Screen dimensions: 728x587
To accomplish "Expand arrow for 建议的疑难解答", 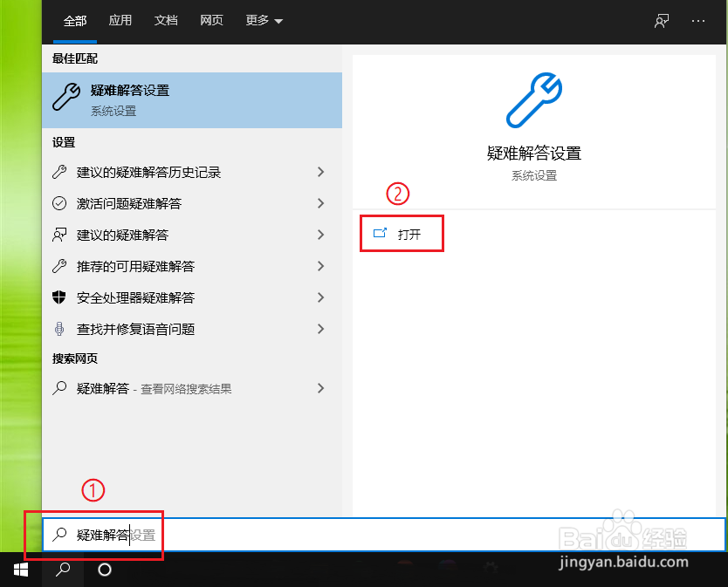I will [320, 235].
